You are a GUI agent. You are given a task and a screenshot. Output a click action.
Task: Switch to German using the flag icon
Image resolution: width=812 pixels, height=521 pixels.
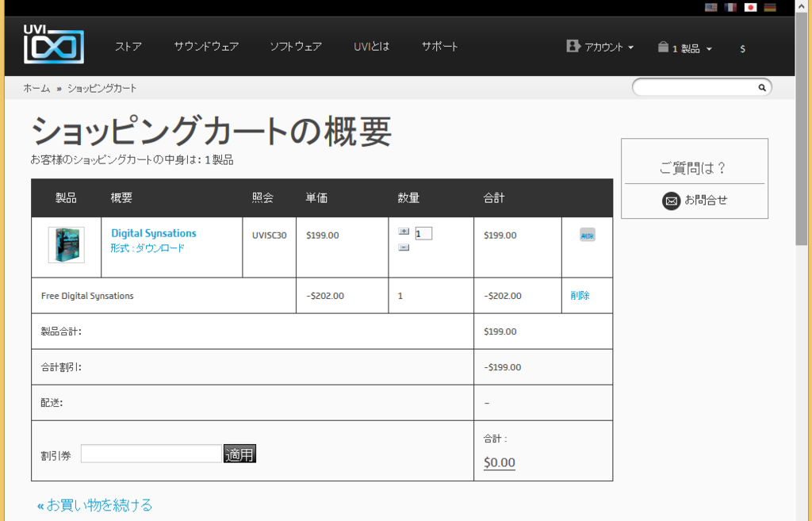(770, 7)
